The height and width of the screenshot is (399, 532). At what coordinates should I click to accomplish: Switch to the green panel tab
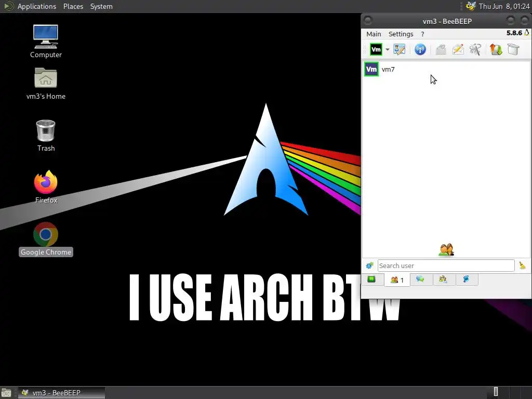[371, 279]
